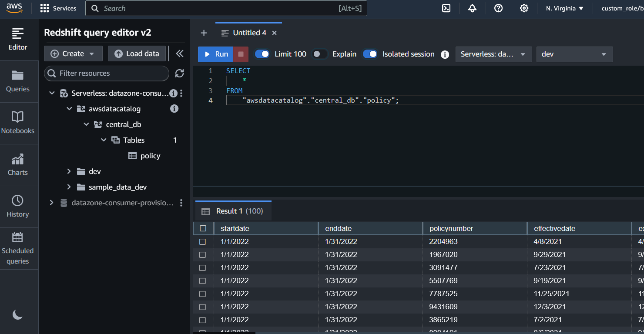Disable the Limit 100 toggle
The image size is (644, 334).
(262, 54)
